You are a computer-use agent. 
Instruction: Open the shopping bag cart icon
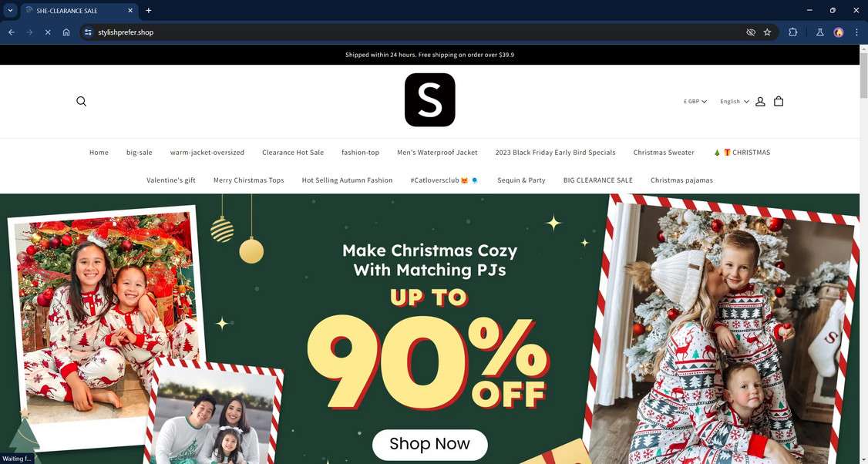779,101
